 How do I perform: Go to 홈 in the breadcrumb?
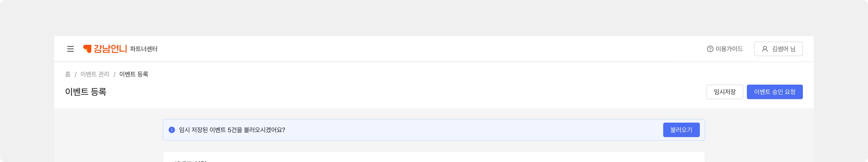pos(68,74)
